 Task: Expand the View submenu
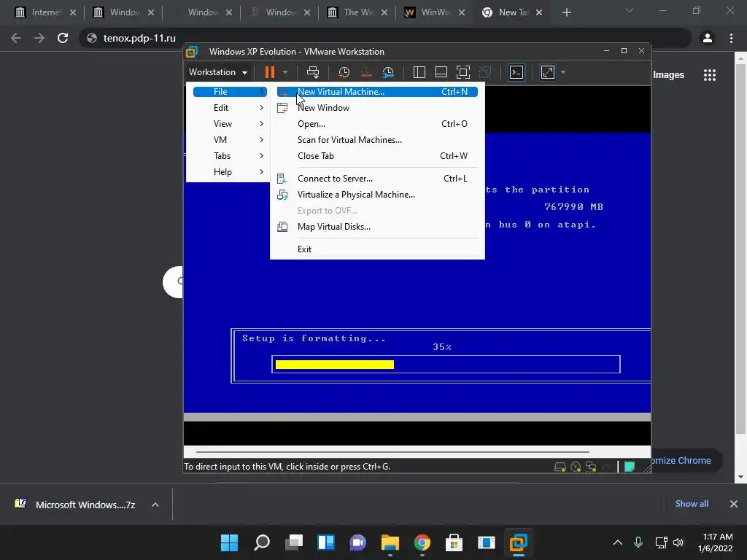[230, 124]
